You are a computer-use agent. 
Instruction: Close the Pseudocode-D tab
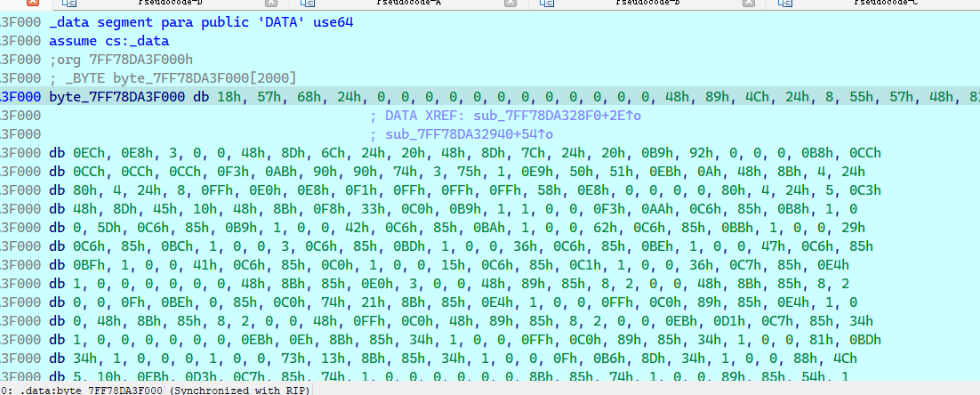272,4
